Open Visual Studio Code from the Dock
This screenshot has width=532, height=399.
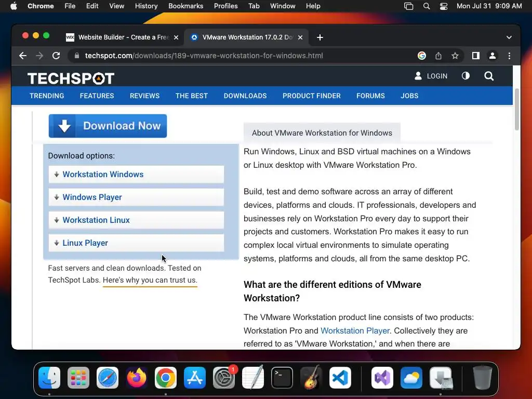point(340,378)
